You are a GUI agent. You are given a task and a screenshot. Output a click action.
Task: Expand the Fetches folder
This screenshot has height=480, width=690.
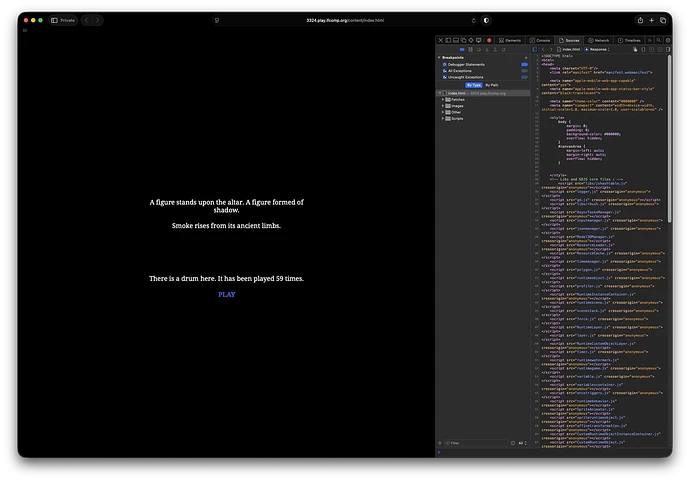tap(443, 99)
